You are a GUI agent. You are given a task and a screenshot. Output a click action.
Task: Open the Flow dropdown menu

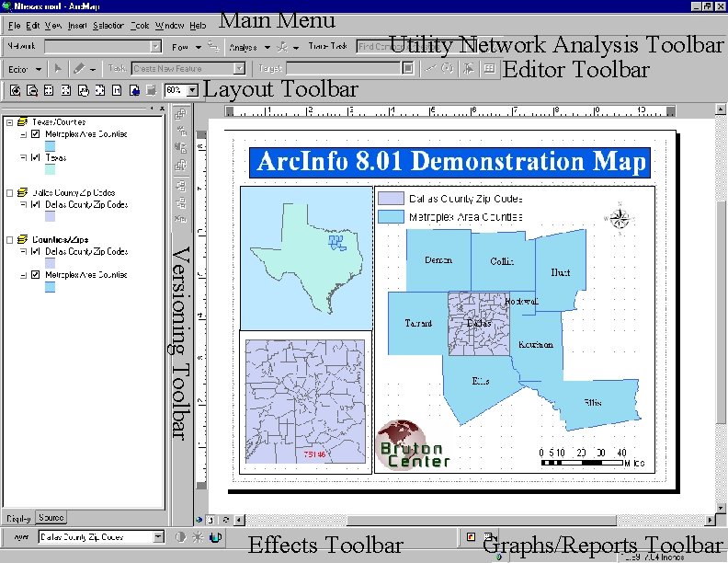pos(187,48)
